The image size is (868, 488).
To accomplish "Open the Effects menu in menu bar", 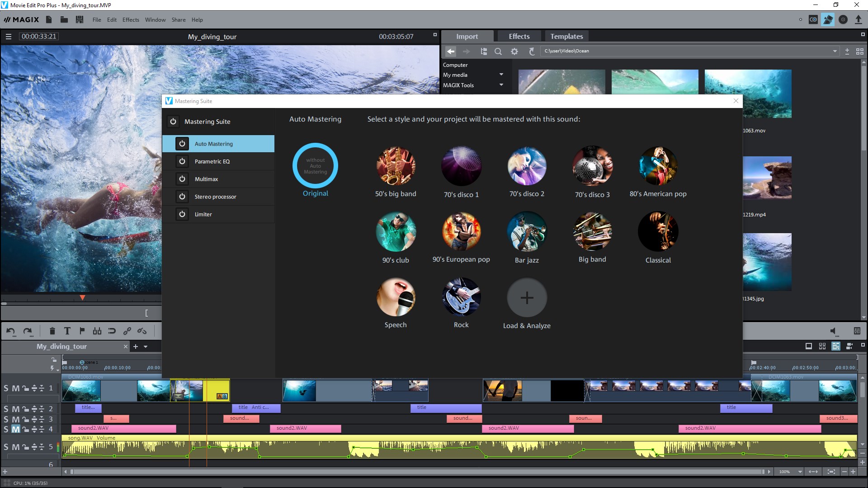I will point(131,20).
